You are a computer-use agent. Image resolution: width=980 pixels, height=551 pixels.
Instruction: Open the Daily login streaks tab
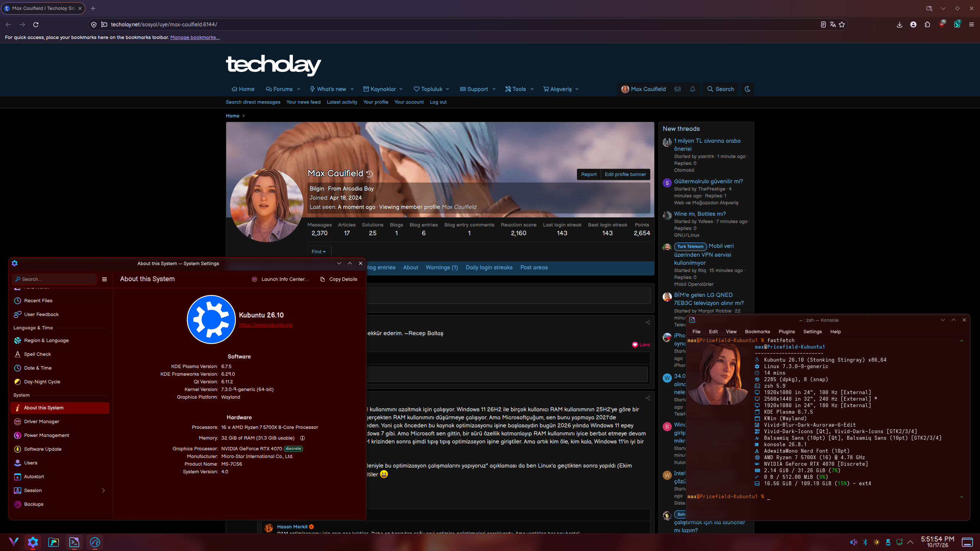point(489,267)
